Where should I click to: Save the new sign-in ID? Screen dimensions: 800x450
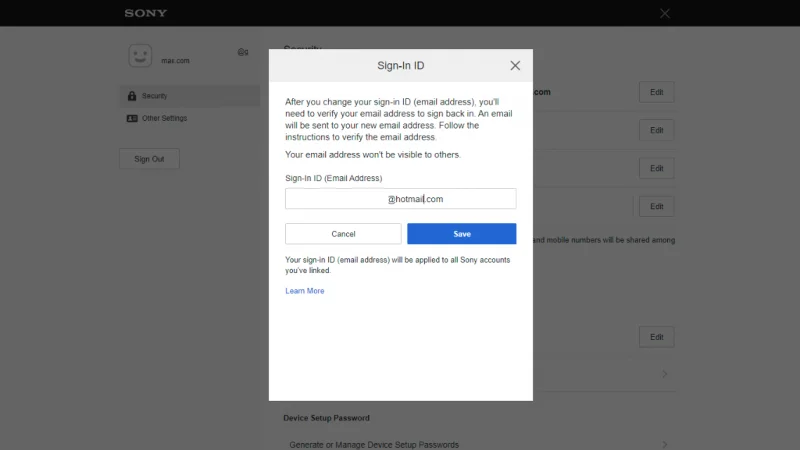[x=462, y=234]
